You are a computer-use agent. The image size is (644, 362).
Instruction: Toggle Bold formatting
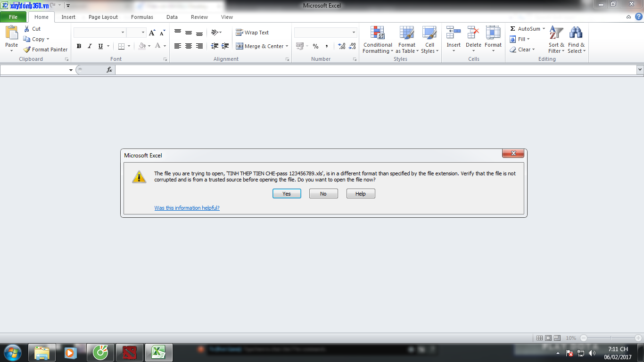pyautogui.click(x=79, y=46)
